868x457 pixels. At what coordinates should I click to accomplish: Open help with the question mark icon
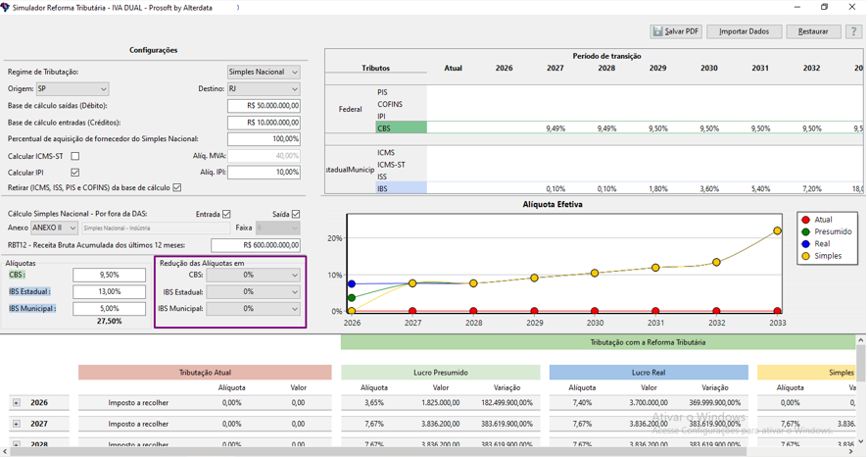tap(853, 31)
